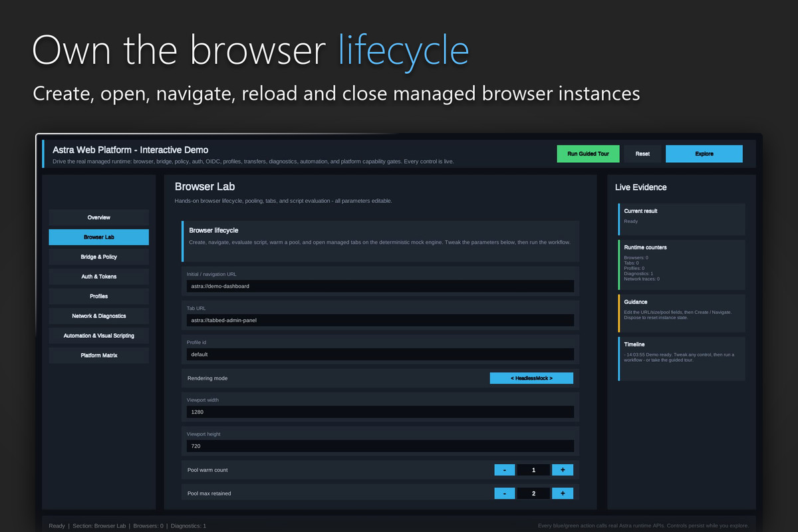Go to Platform Matrix section
Viewport: 798px width, 532px height.
[x=99, y=355]
